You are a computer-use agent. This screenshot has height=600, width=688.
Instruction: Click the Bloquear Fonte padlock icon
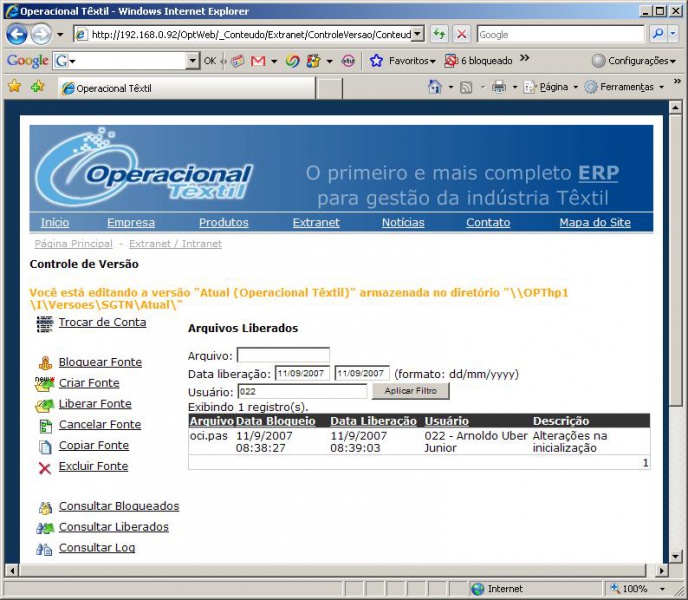click(x=44, y=363)
